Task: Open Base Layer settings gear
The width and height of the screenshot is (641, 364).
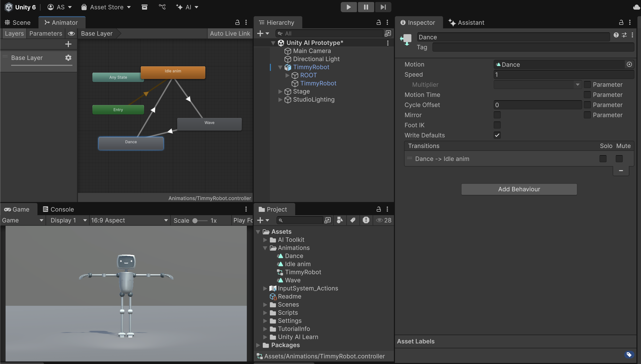Action: [68, 58]
